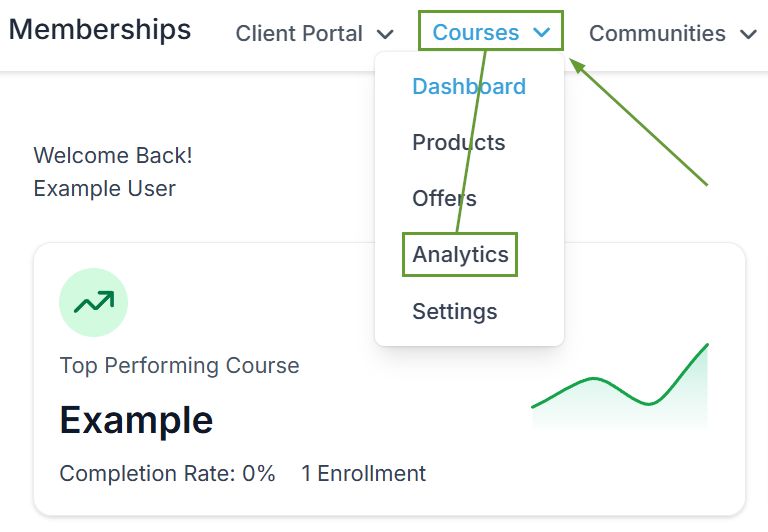Click the Communities chevron icon
The height and width of the screenshot is (532, 768).
[x=748, y=34]
